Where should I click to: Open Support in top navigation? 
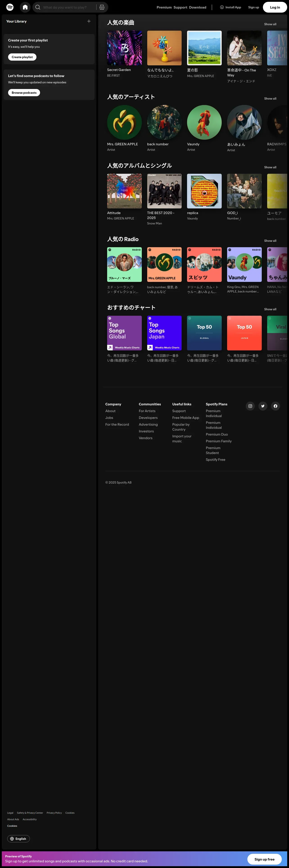click(x=180, y=7)
